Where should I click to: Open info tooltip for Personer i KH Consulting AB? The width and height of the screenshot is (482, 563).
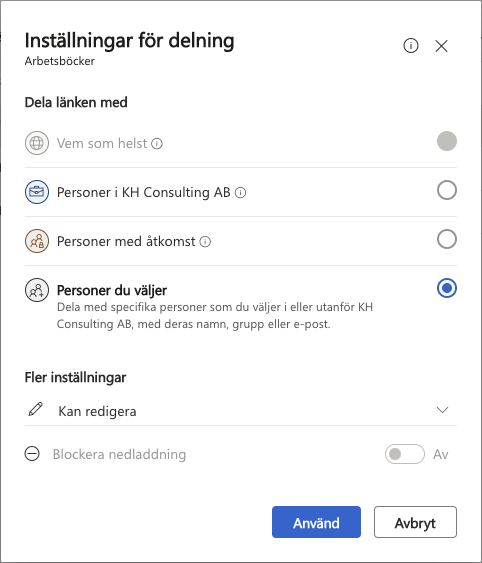240,193
